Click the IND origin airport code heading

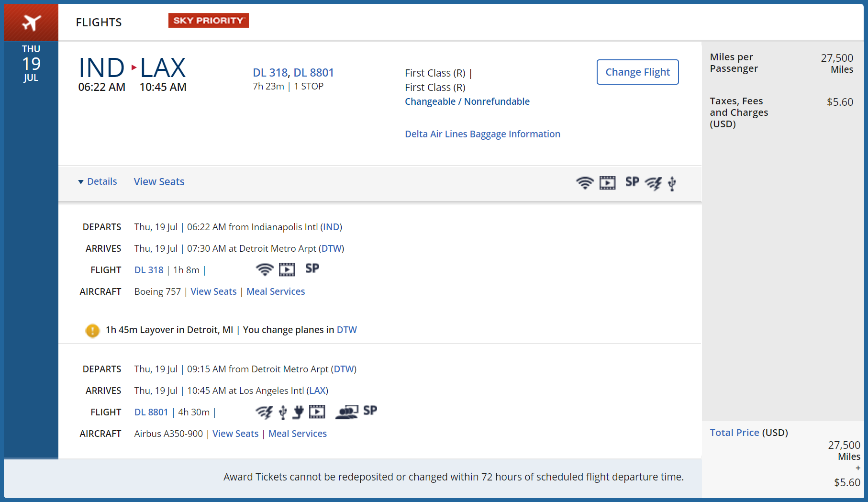(x=101, y=67)
